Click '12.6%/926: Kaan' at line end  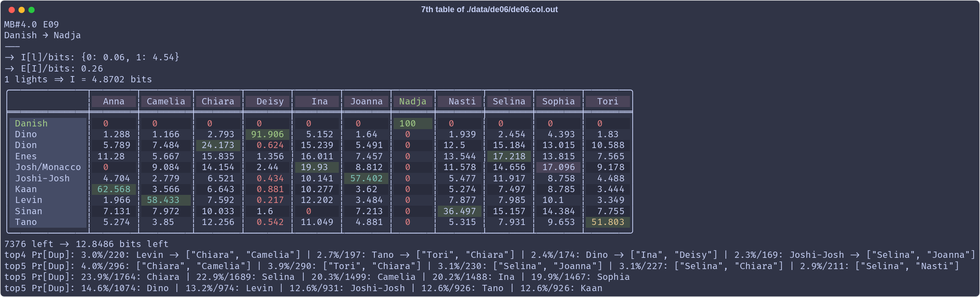tap(561, 288)
